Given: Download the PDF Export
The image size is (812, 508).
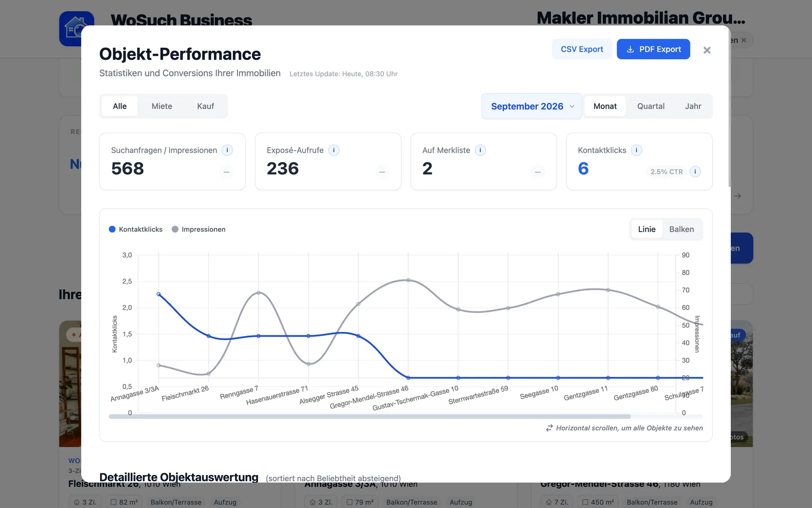Looking at the screenshot, I should point(653,49).
